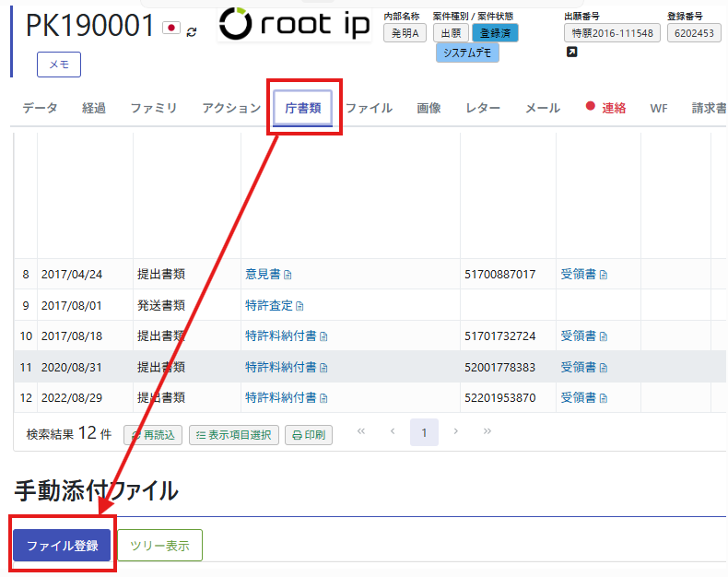
Task: Open the 受領書 file icon in row 8
Action: tap(604, 275)
